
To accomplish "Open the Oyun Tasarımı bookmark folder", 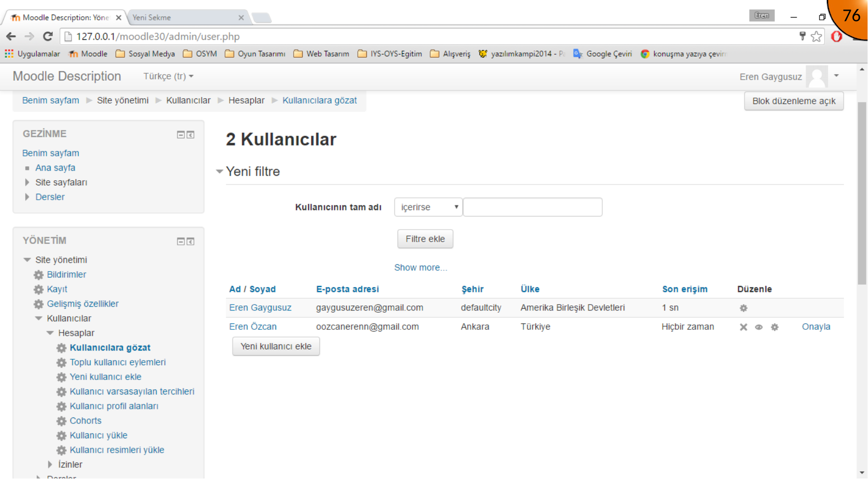I will click(255, 54).
